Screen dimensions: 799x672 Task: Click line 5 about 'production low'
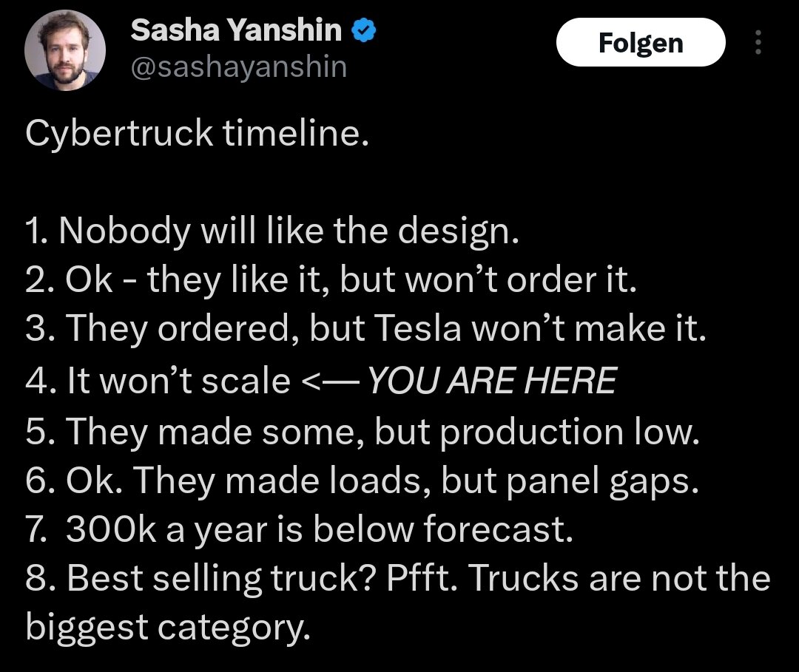click(x=363, y=430)
